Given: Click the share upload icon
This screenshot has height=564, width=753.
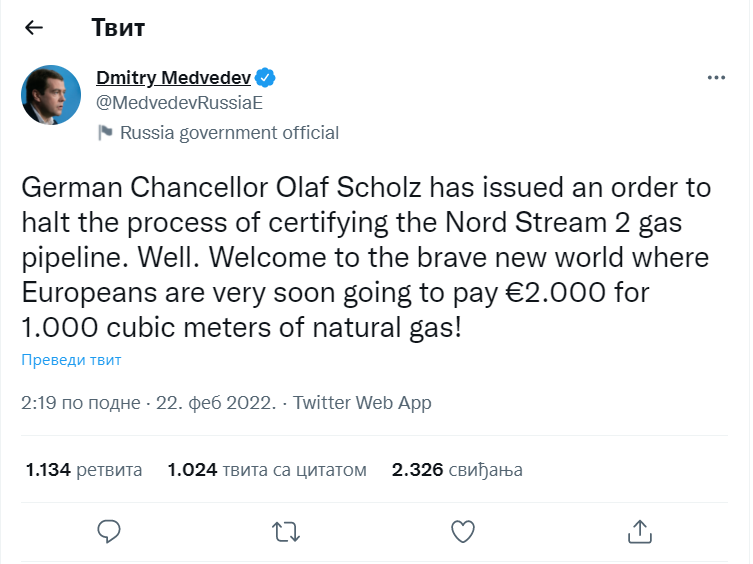Looking at the screenshot, I should 640,529.
